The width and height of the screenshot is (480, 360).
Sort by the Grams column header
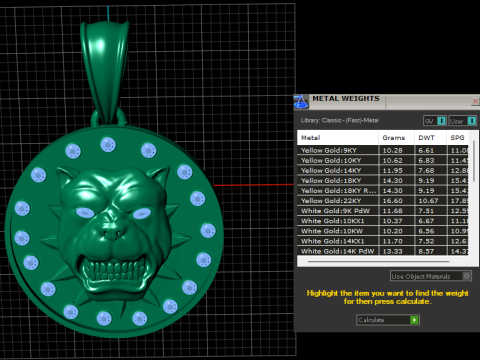[x=396, y=137]
